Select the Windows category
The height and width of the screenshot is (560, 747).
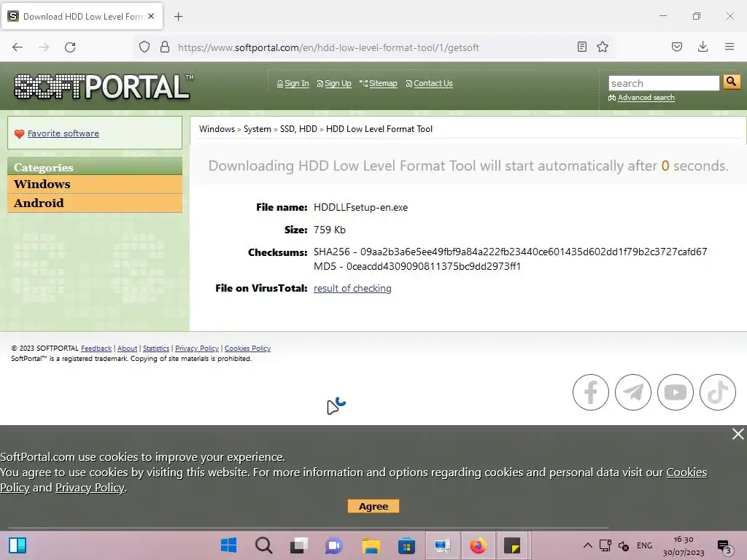coord(95,184)
